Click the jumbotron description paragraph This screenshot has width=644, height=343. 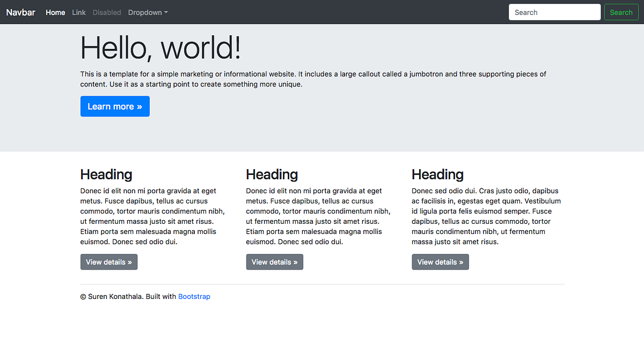(x=313, y=79)
